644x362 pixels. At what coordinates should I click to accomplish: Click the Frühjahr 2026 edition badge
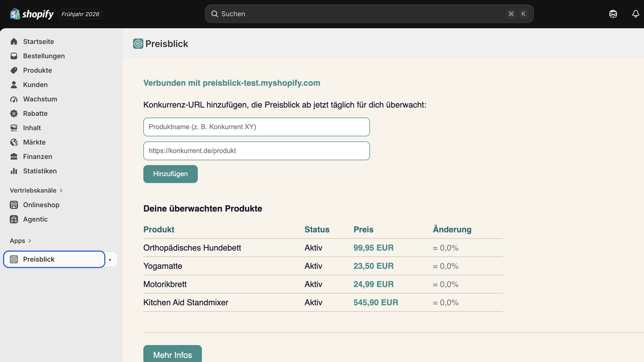(80, 14)
